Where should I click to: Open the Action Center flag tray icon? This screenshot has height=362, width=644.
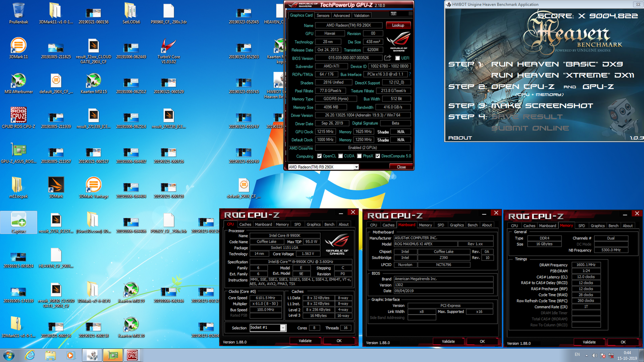[x=603, y=355]
